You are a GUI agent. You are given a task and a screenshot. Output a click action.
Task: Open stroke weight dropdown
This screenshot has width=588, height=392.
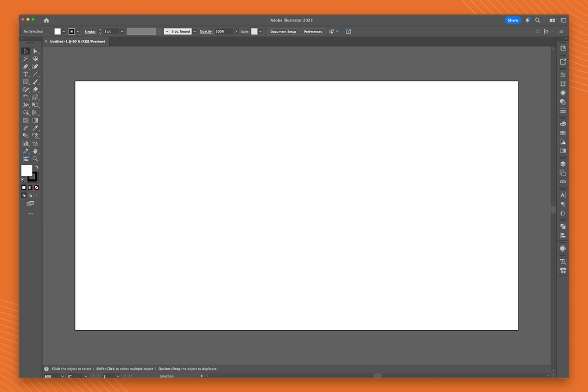point(122,31)
